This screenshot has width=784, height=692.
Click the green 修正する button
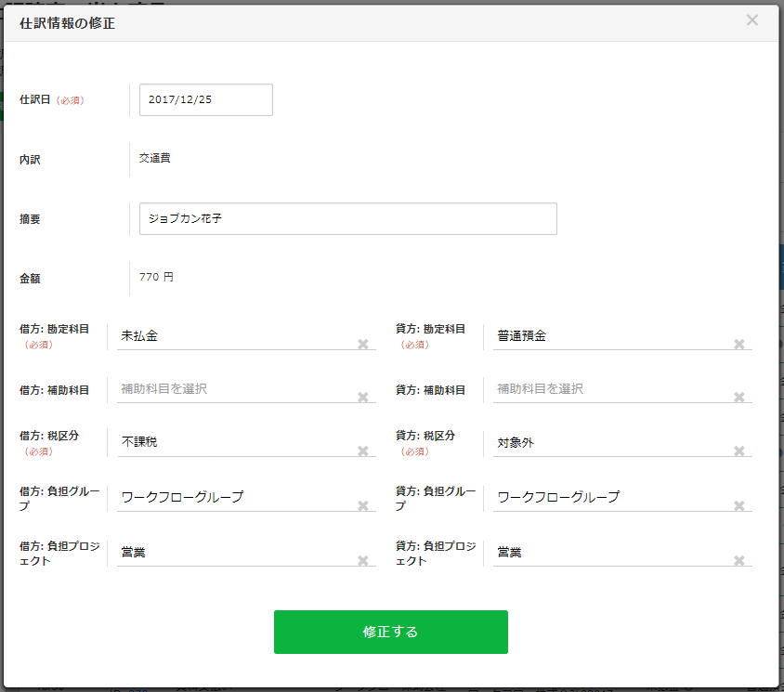tap(390, 632)
